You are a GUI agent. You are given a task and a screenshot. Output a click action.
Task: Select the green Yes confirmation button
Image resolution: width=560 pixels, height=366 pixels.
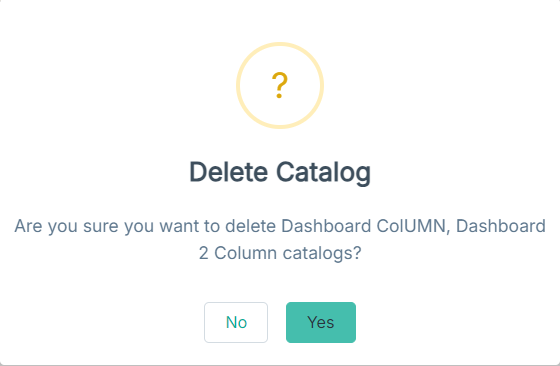[321, 322]
